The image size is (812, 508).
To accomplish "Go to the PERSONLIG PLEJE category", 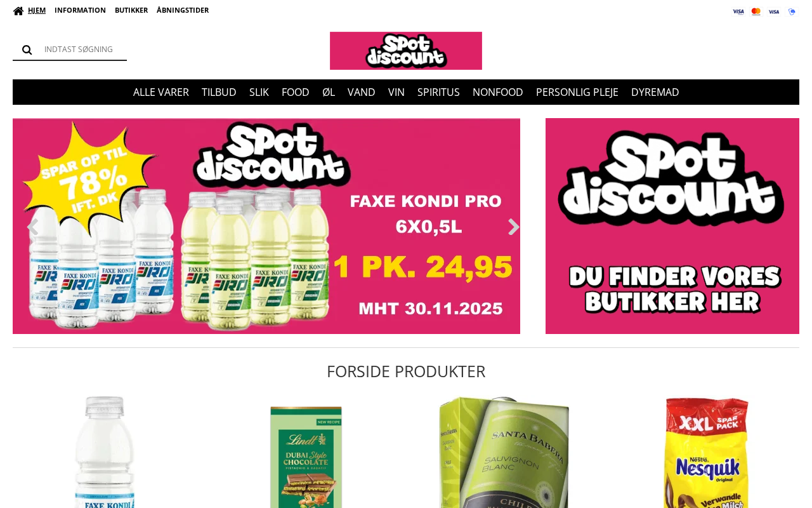I will pyautogui.click(x=577, y=92).
